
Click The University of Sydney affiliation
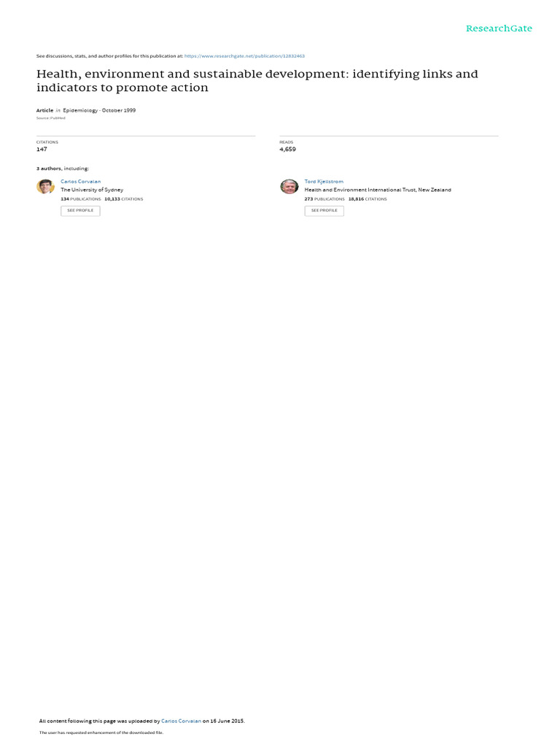click(92, 190)
